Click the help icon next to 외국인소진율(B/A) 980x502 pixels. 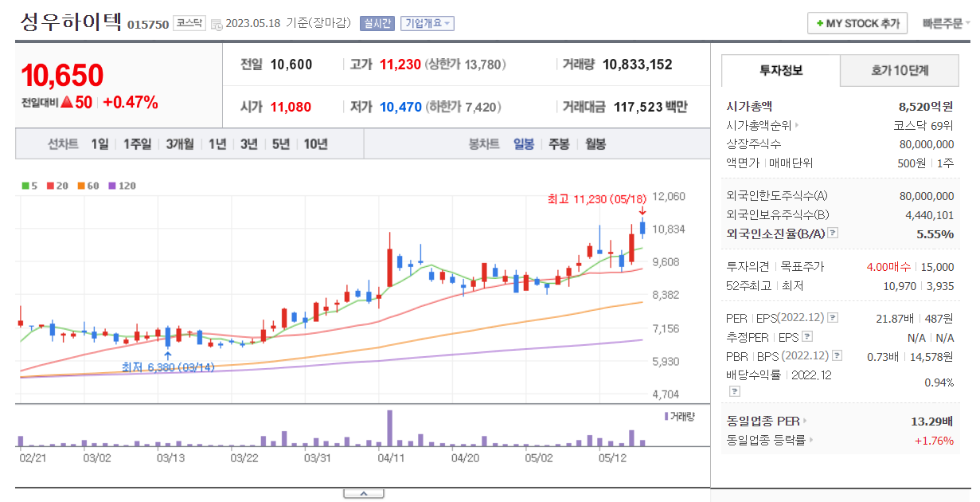833,233
